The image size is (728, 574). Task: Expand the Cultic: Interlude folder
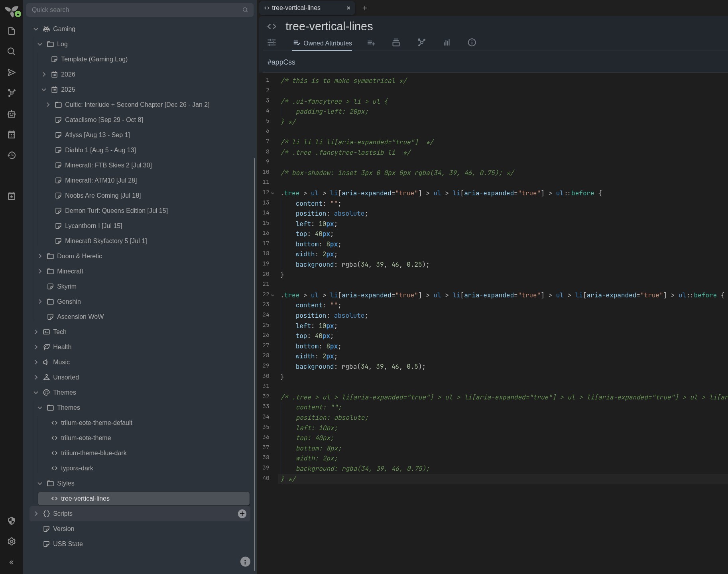click(x=48, y=105)
